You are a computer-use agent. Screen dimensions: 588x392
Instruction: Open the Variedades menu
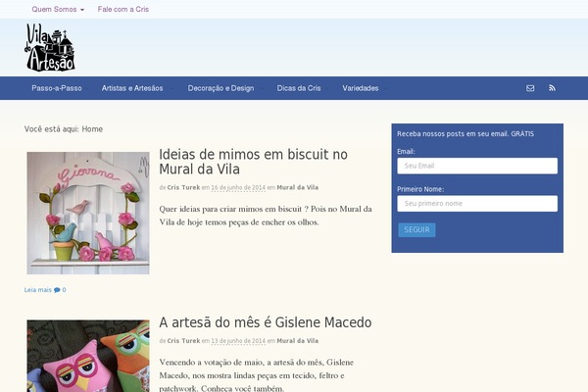click(361, 88)
